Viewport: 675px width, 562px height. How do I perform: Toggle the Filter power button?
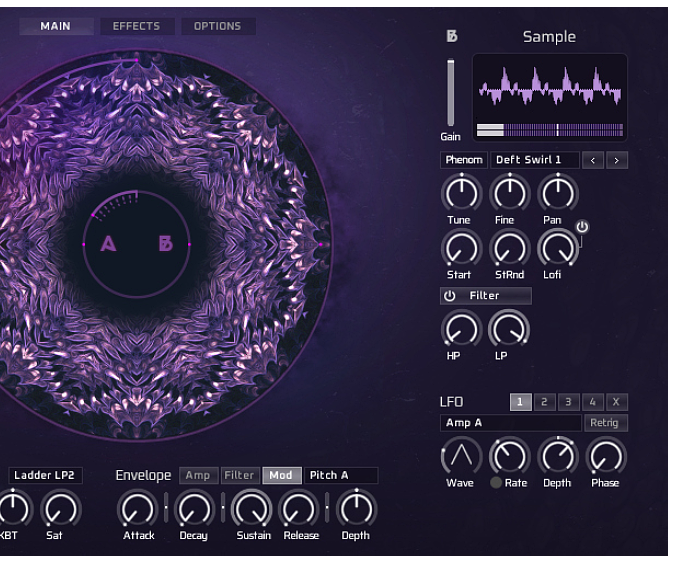(450, 296)
